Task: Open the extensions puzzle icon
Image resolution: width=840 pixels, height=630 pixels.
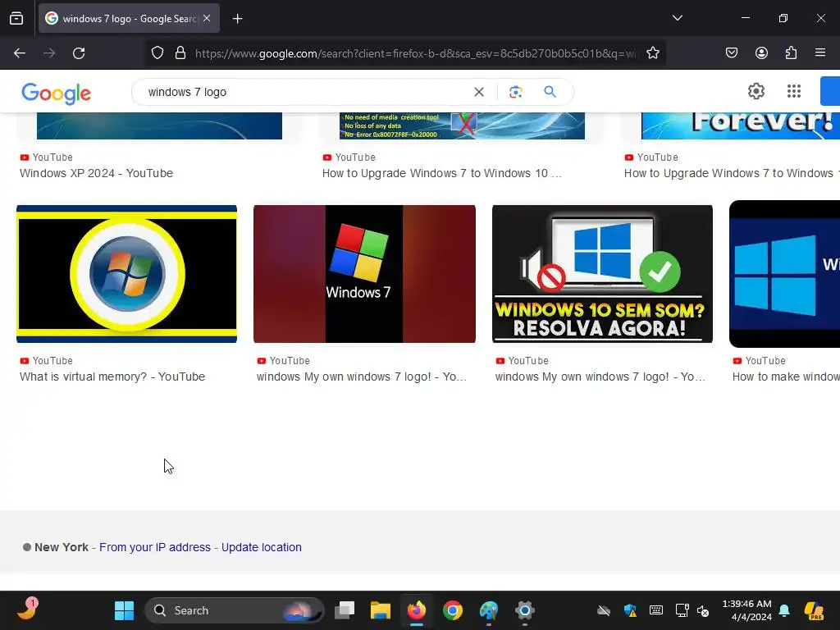Action: pos(792,52)
